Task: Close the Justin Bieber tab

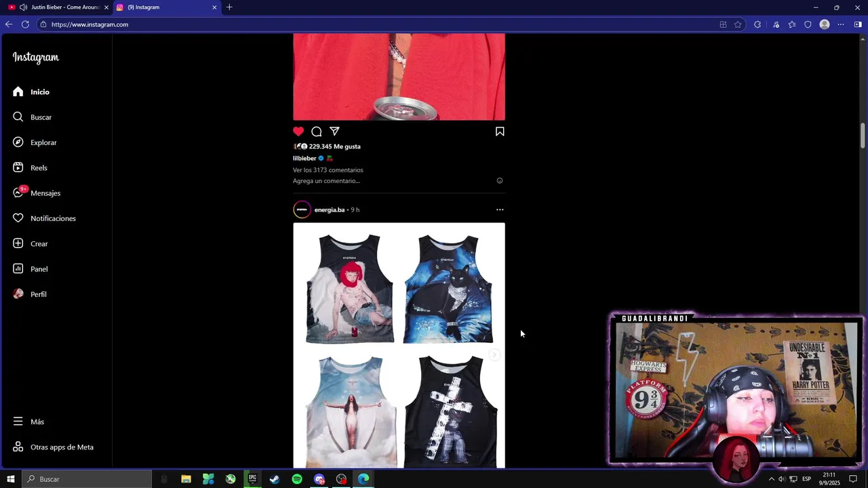Action: pyautogui.click(x=106, y=7)
